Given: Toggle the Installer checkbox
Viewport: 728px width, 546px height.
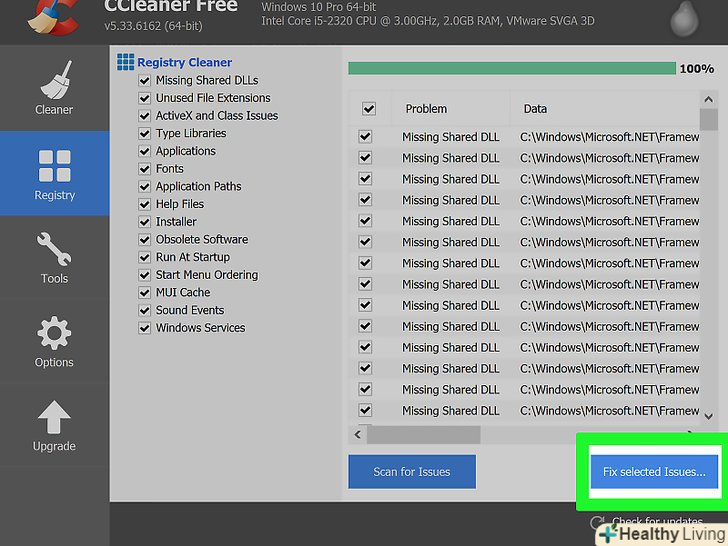Looking at the screenshot, I should click(x=144, y=221).
